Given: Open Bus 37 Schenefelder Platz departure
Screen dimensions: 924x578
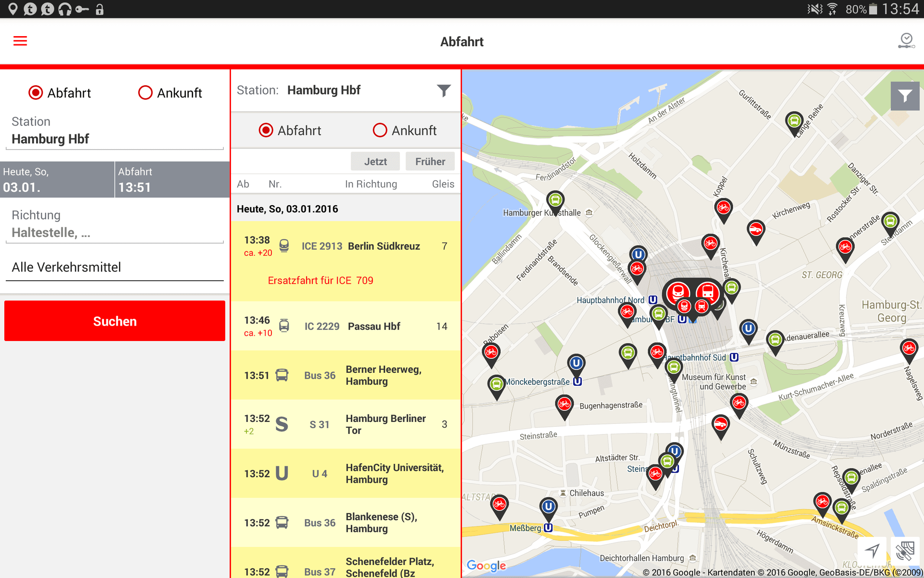Looking at the screenshot, I should [x=346, y=564].
